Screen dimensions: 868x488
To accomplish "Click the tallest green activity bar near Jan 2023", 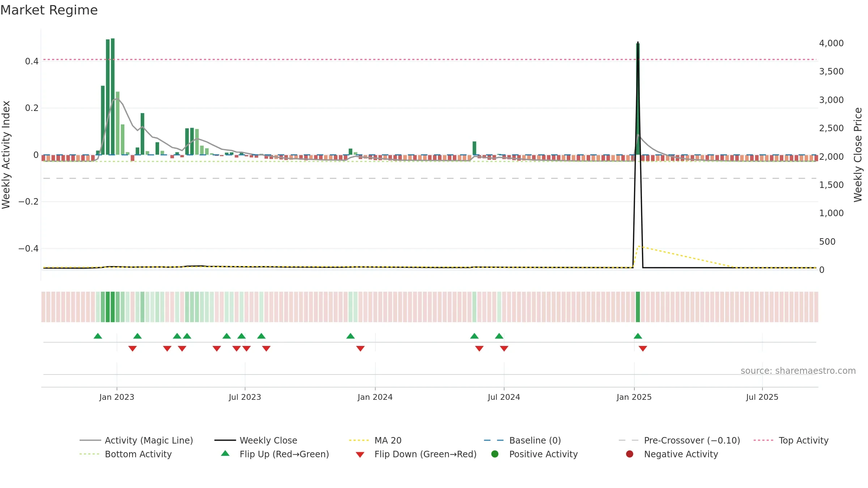I will pyautogui.click(x=113, y=97).
